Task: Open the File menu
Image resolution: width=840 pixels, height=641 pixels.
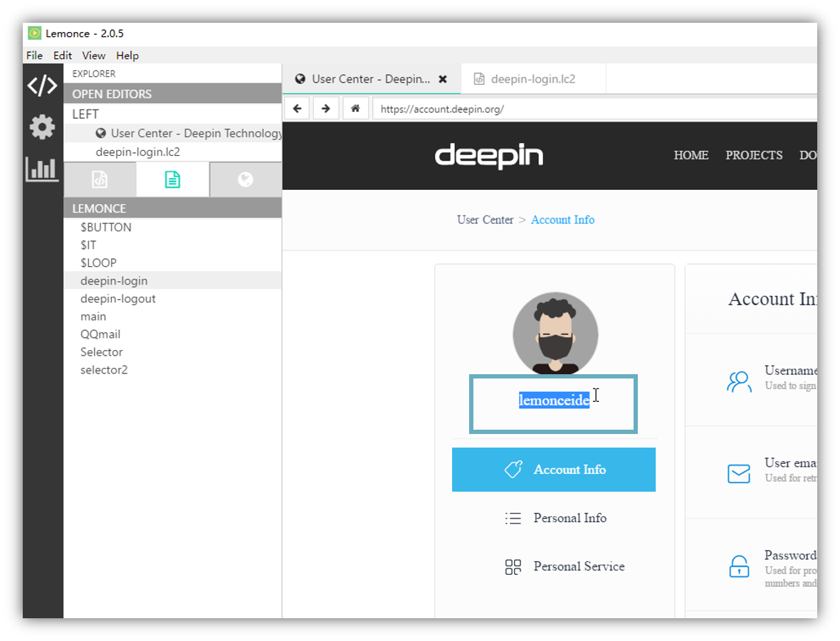Action: pos(34,55)
